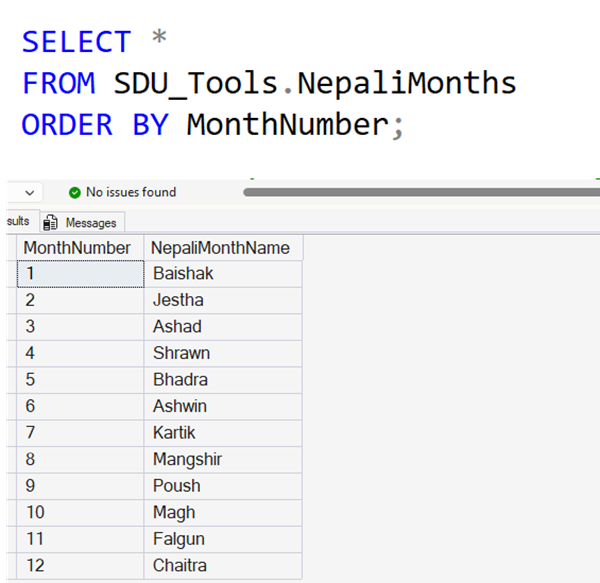Click the BY keyword in the query
This screenshot has height=583, width=600.
click(150, 125)
